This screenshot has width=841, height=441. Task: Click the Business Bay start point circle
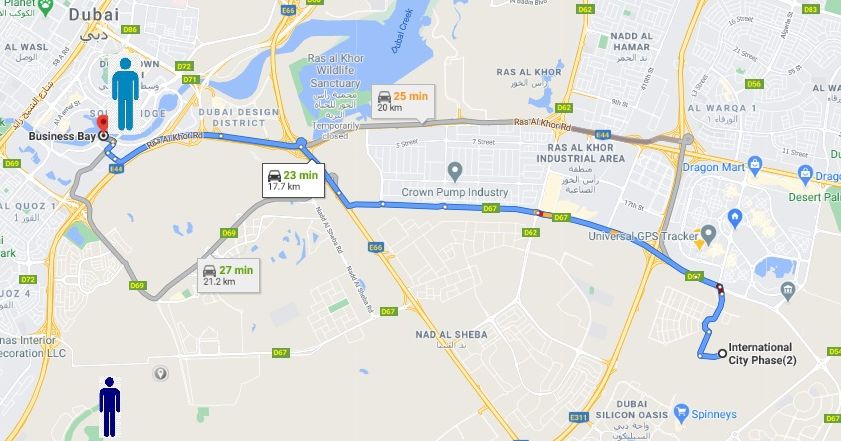[103, 136]
